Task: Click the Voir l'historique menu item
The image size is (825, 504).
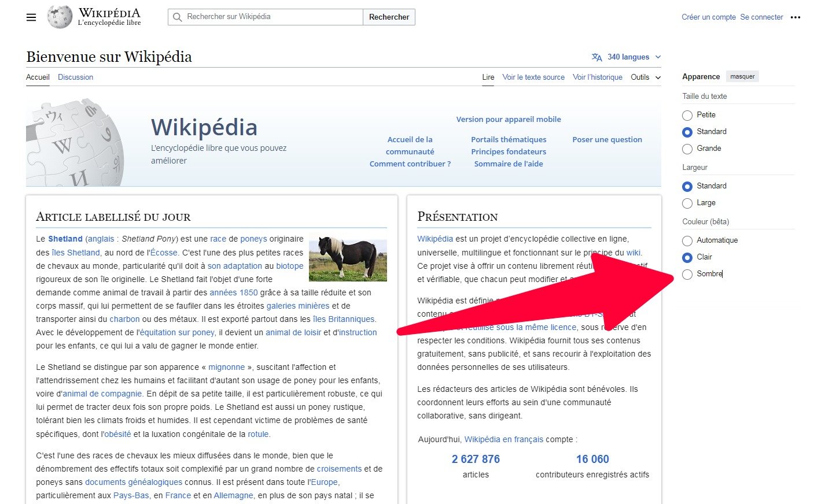Action: point(598,77)
